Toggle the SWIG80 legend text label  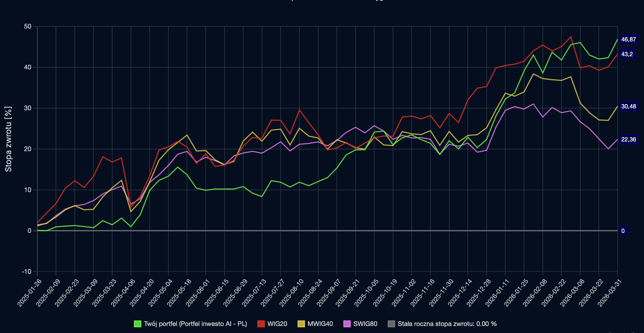pos(365,324)
